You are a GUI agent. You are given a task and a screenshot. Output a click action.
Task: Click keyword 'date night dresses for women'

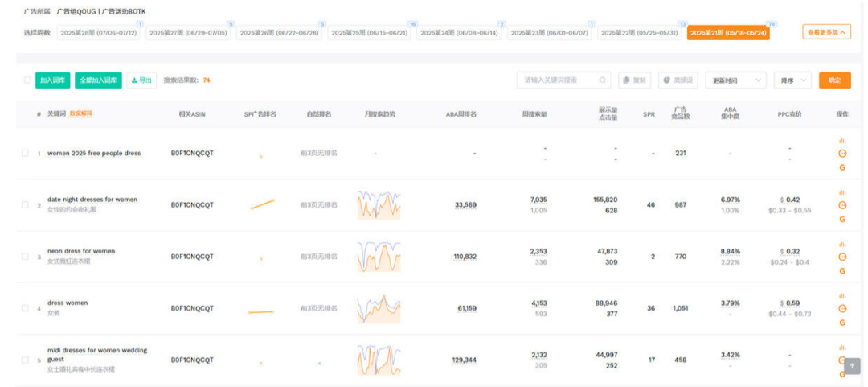click(92, 199)
